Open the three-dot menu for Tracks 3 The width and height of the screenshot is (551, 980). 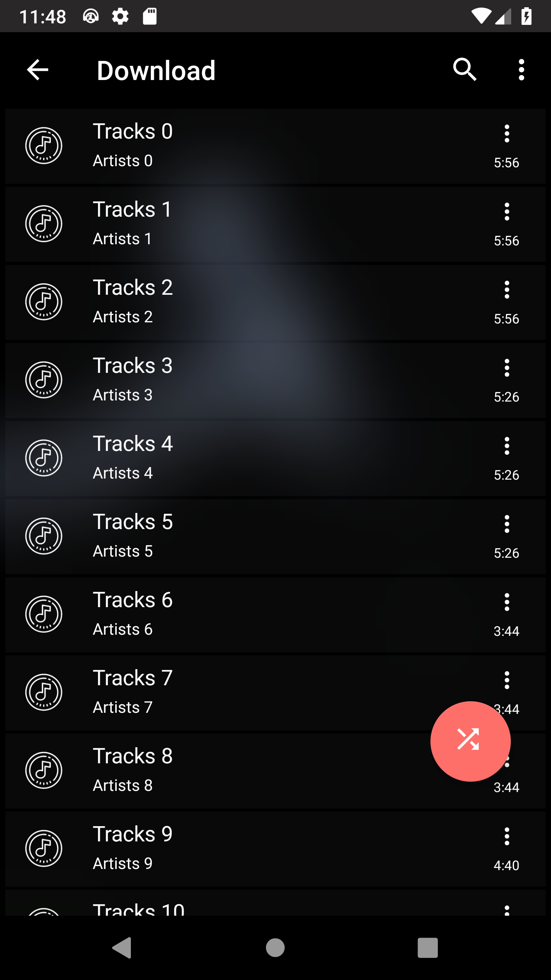507,368
